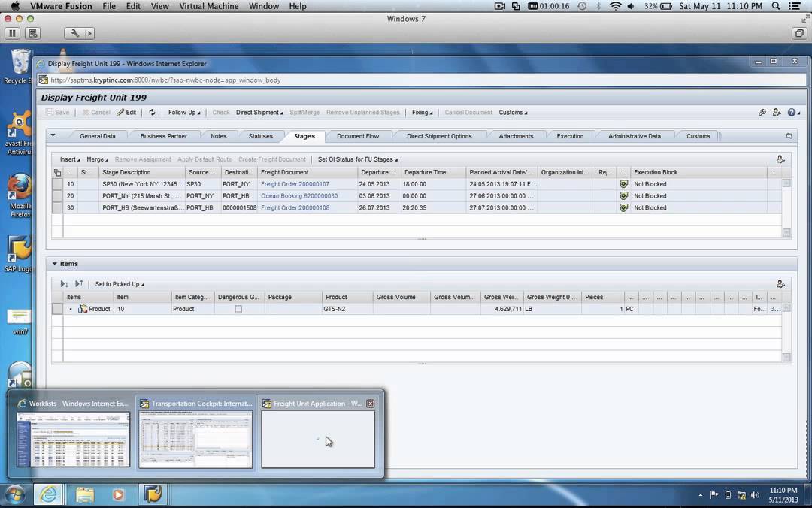
Task: Open Ocean Booking 6200000030 link
Action: [x=299, y=196]
